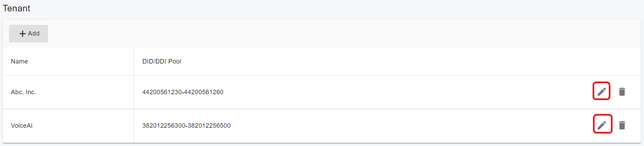Click the 'Add' text label
Viewport: 644px width, 146px height.
[34, 33]
